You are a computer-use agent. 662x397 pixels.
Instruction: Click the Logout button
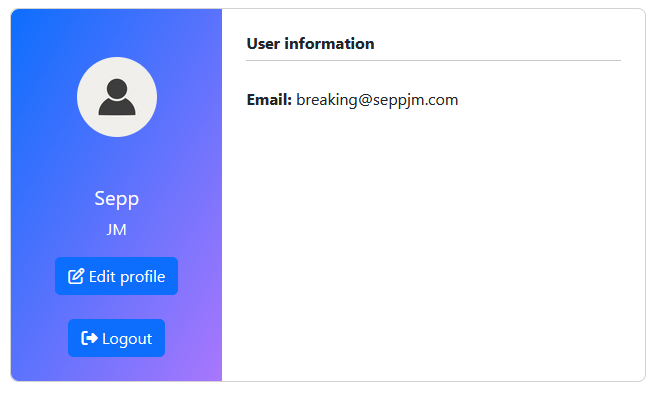(x=117, y=338)
